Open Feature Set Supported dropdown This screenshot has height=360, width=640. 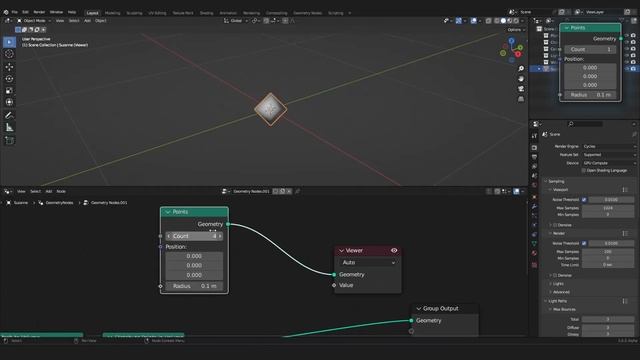point(609,155)
